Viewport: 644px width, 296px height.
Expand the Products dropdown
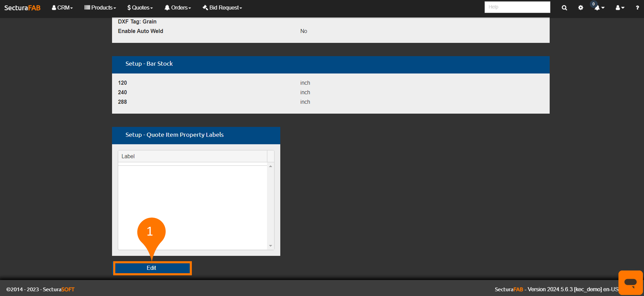pyautogui.click(x=100, y=8)
